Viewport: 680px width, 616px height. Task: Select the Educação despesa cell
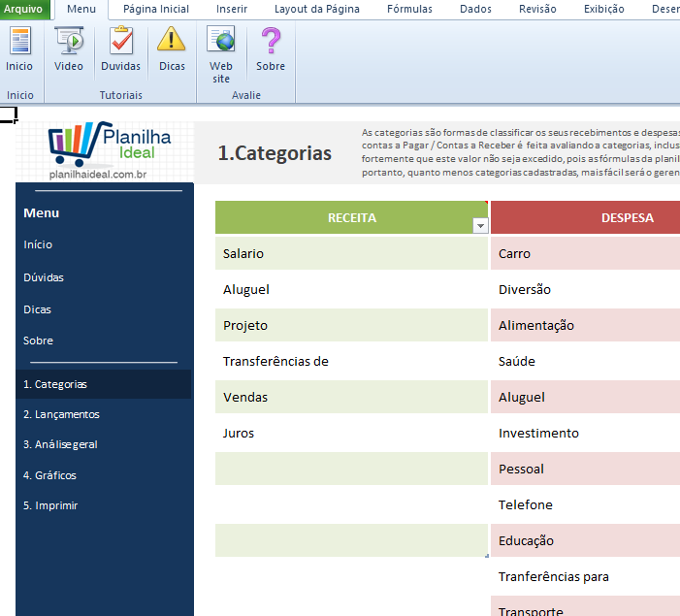pos(586,540)
